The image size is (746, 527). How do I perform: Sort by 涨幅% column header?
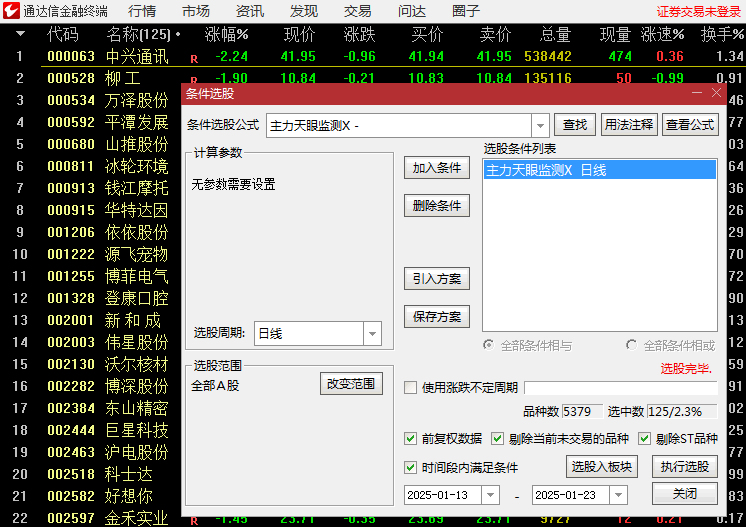226,34
